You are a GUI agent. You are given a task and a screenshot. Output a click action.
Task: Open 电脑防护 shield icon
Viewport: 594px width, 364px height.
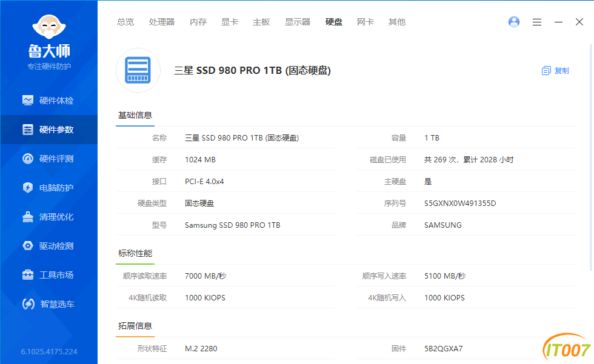pos(28,188)
